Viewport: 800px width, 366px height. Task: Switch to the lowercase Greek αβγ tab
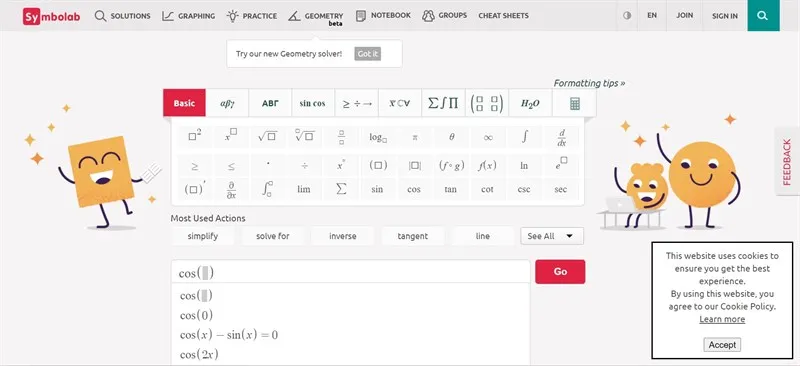227,103
